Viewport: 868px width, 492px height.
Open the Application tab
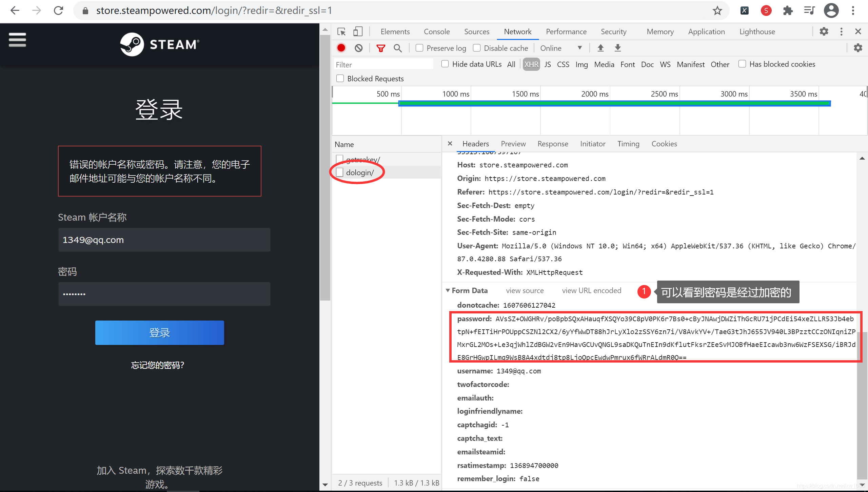point(706,32)
